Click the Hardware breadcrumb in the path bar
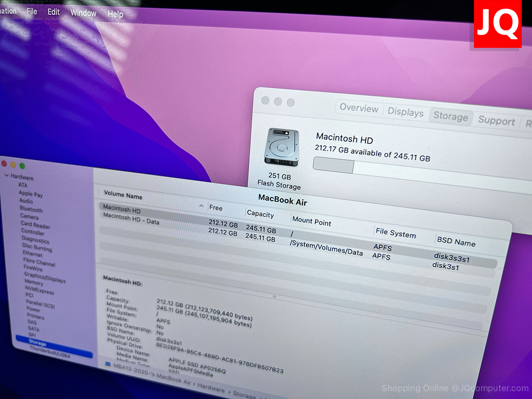 click(x=212, y=388)
